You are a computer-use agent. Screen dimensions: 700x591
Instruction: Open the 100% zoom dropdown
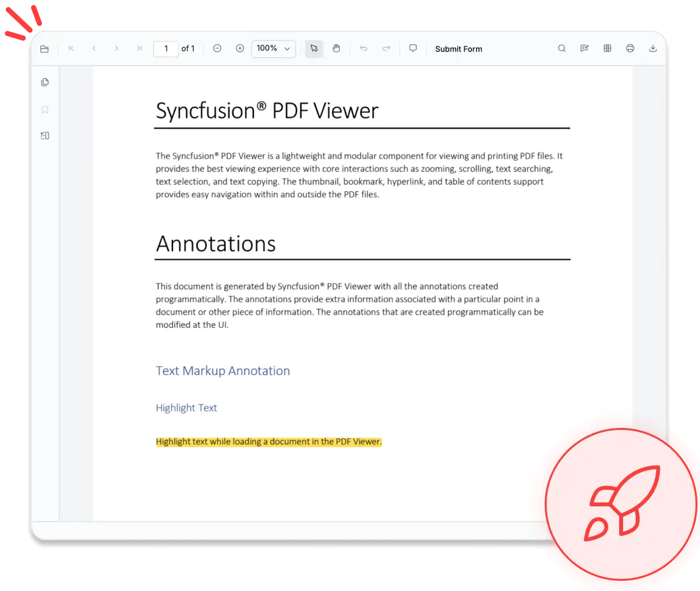click(x=273, y=48)
